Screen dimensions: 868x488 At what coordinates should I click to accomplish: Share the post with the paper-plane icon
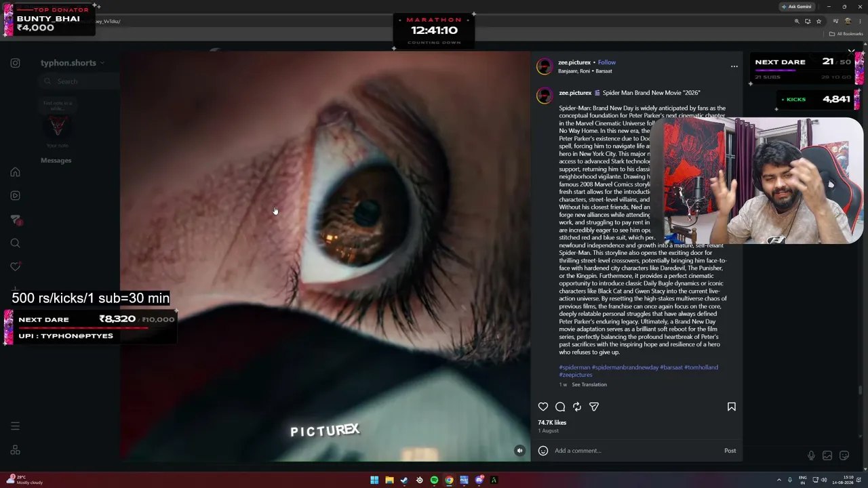(x=594, y=407)
